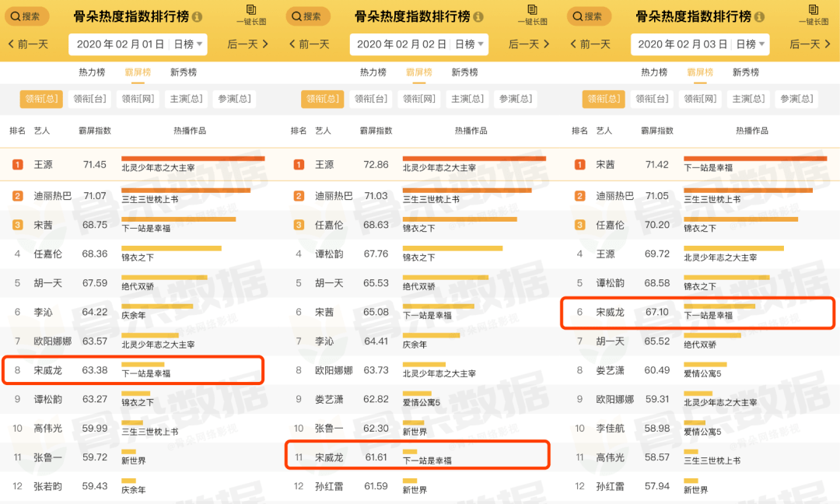Click the search button in Feb 03 panel
The image size is (840, 504).
589,16
